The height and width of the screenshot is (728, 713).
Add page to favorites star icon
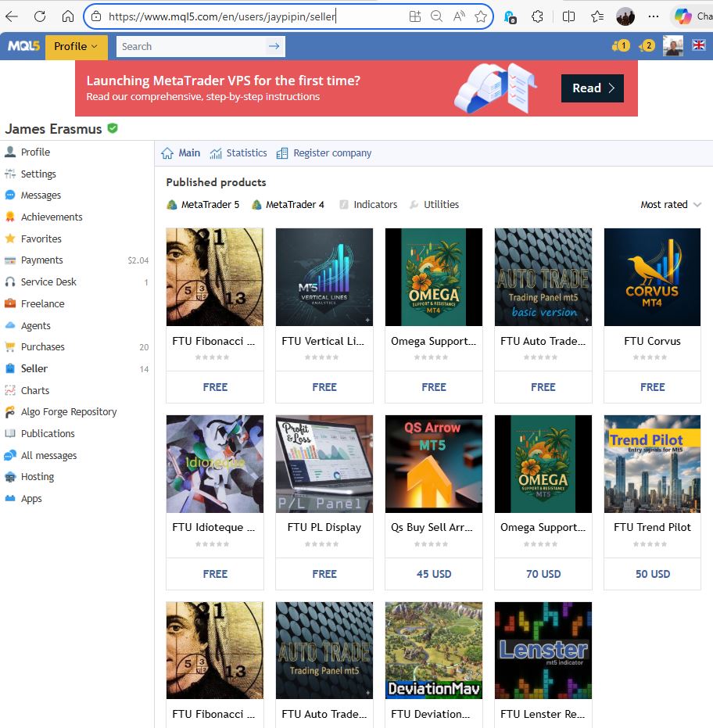coord(481,16)
